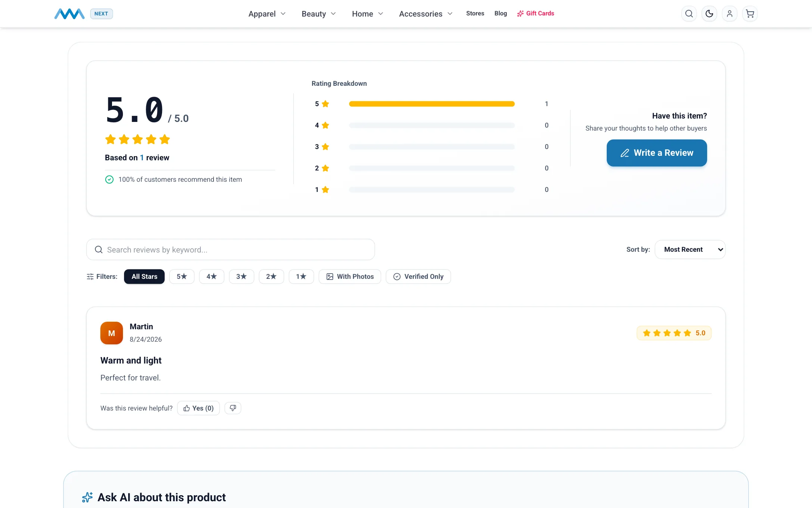812x508 pixels.
Task: Click the five gold stars under 5.0
Action: tap(138, 140)
